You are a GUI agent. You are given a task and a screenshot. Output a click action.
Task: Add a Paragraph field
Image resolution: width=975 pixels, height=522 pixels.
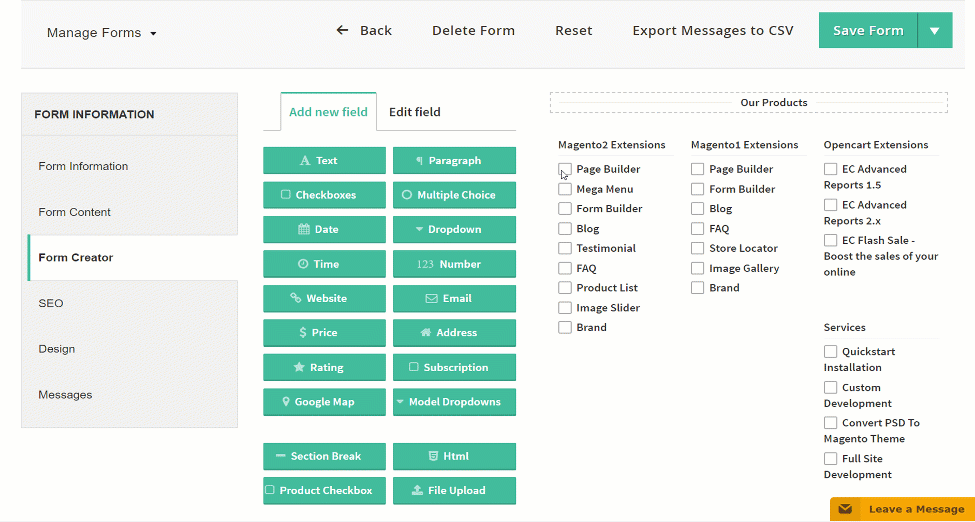[x=455, y=161]
